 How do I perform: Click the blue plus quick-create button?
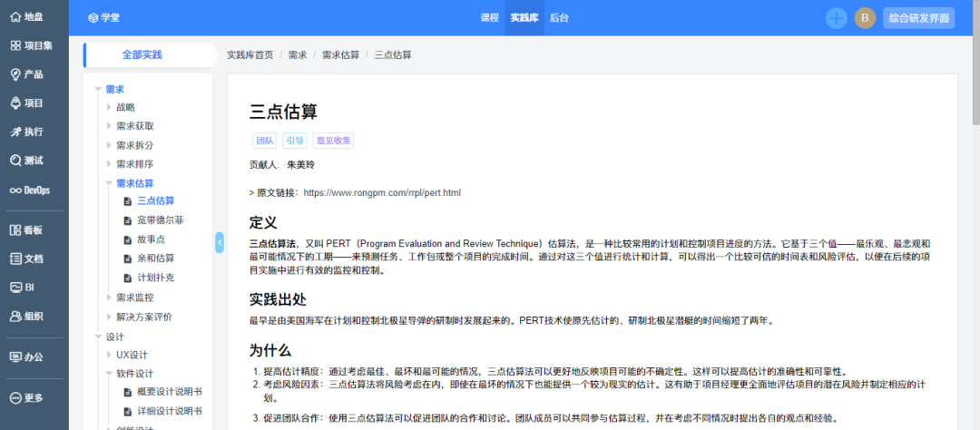pos(836,17)
